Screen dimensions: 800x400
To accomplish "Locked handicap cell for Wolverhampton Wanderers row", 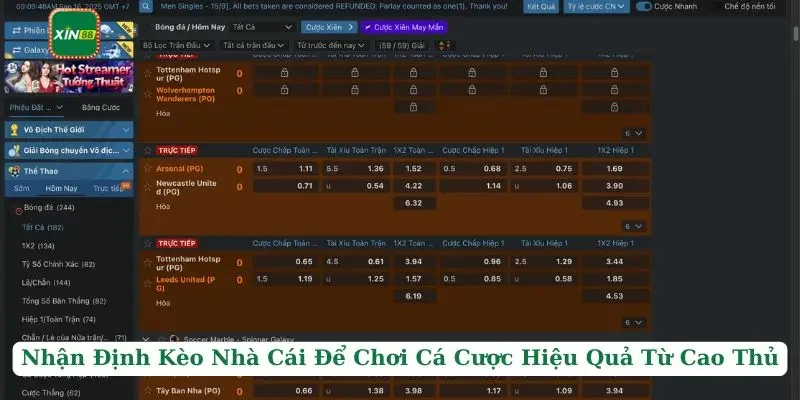I will (x=285, y=90).
